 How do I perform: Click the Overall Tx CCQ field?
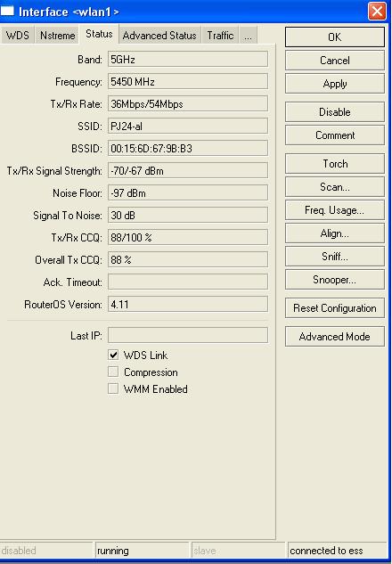coord(188,259)
